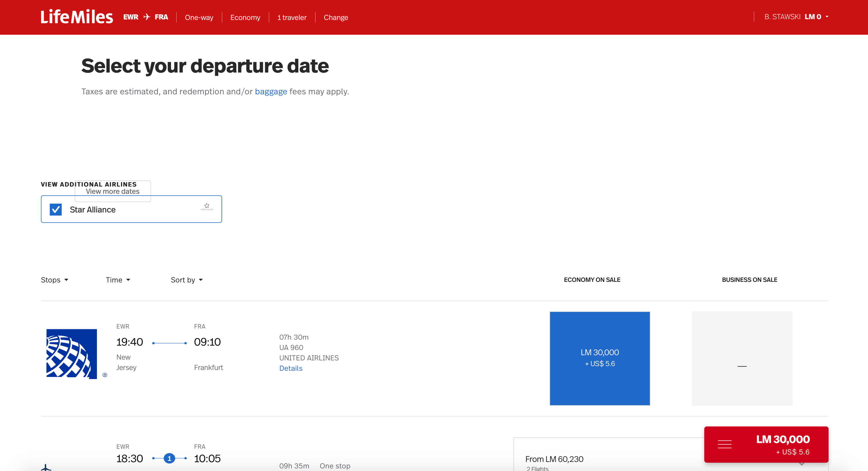This screenshot has width=868, height=471.
Task: Select the LM 30,000 economy fare box
Action: pos(600,358)
